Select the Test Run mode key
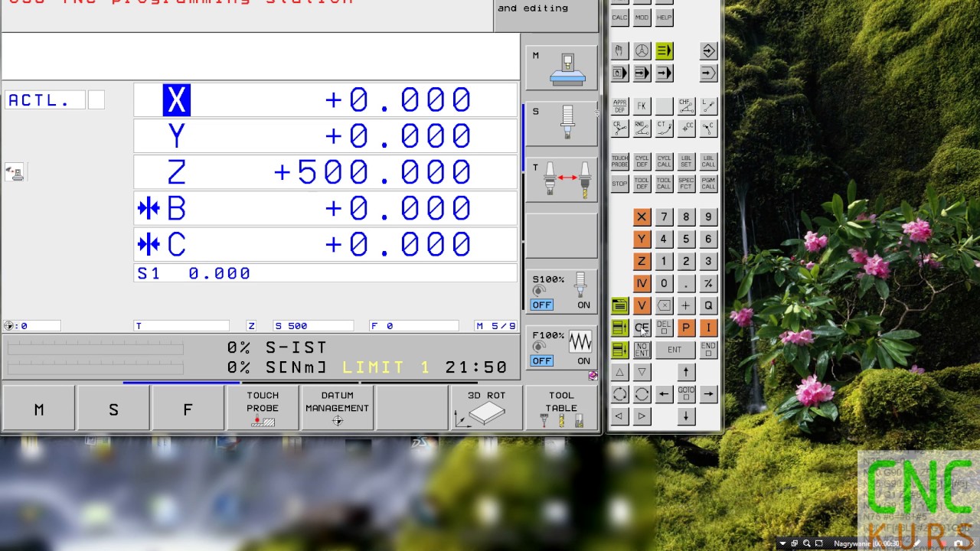Image resolution: width=980 pixels, height=551 pixels. (709, 73)
